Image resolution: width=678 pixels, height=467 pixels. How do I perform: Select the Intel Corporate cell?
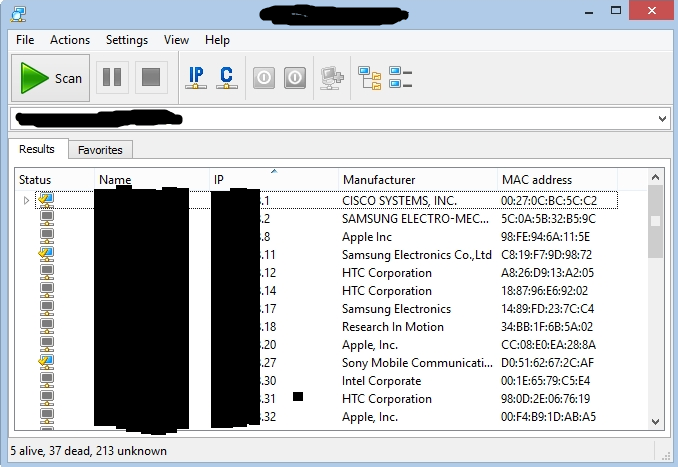pyautogui.click(x=381, y=381)
